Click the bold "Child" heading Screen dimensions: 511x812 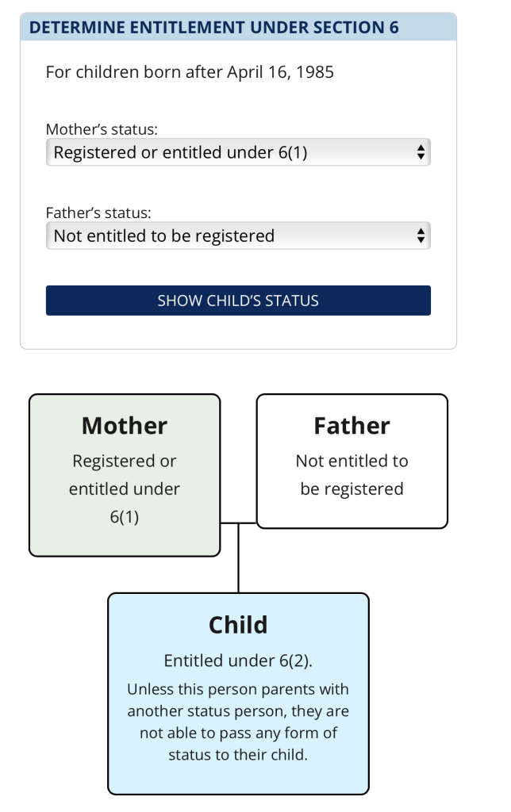pos(238,625)
